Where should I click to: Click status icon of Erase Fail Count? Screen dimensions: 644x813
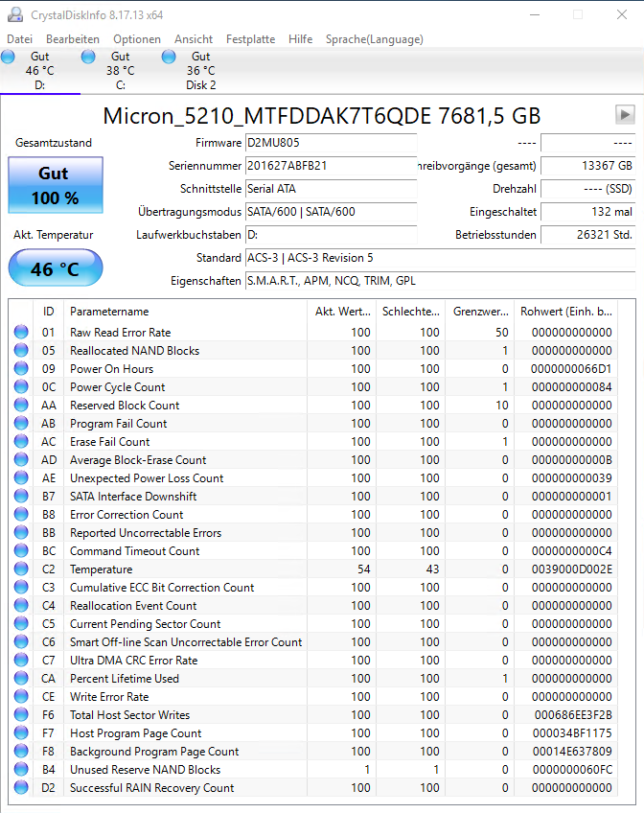(x=21, y=441)
